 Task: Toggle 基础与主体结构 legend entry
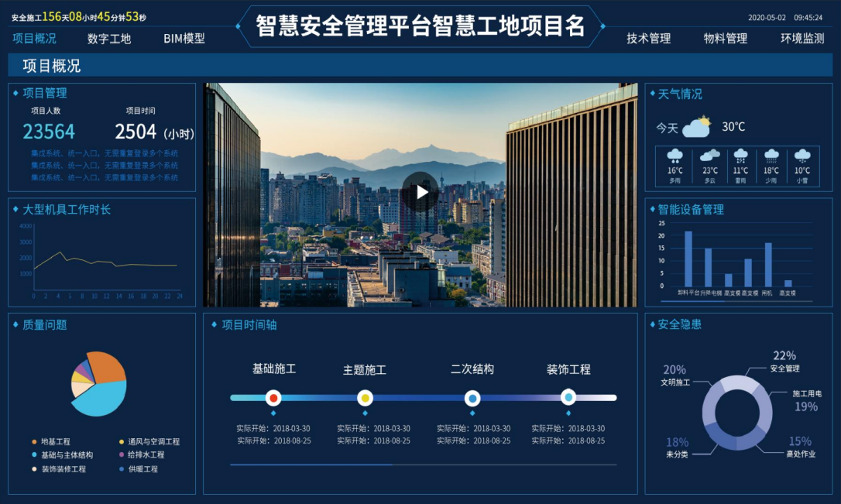coord(66,455)
